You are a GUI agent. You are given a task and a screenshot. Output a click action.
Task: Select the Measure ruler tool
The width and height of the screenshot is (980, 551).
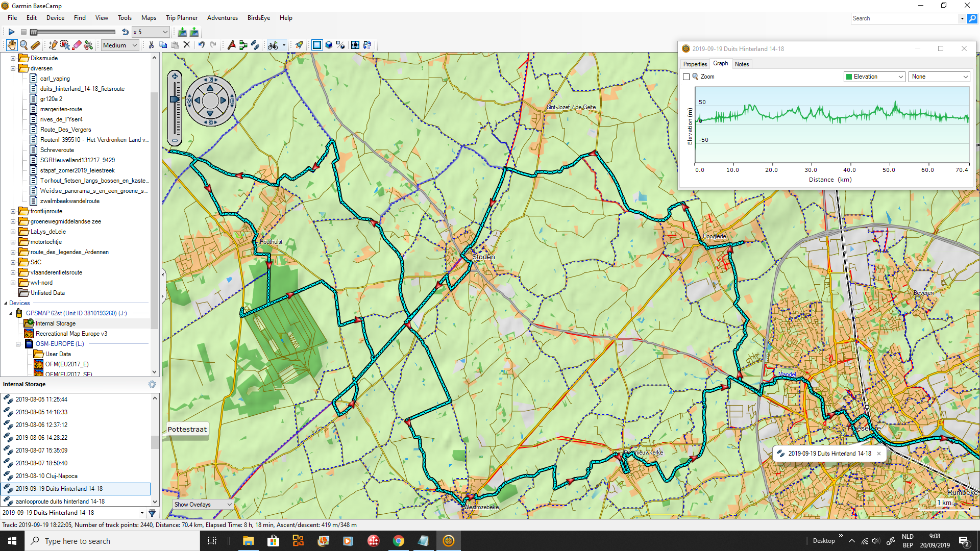(x=35, y=45)
